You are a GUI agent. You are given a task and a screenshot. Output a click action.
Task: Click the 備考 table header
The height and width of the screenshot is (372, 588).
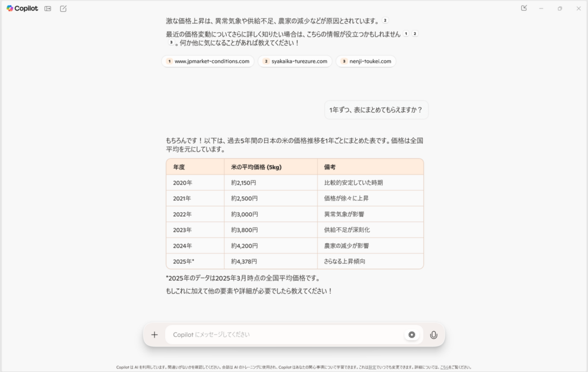coord(370,167)
